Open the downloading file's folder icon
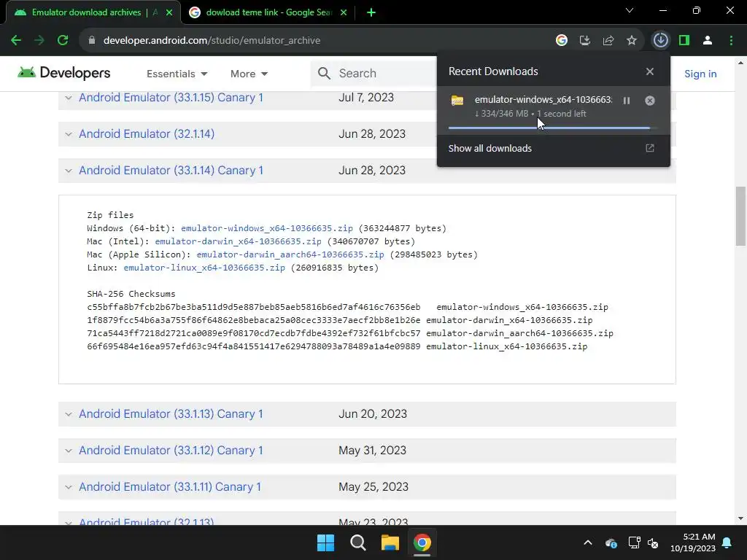 [457, 101]
